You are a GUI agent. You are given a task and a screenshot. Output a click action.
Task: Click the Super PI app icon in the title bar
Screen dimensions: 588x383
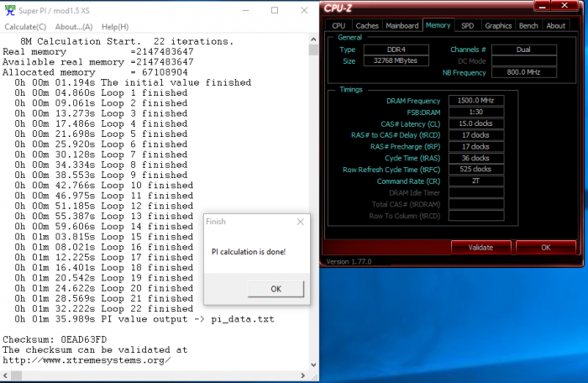pos(10,10)
